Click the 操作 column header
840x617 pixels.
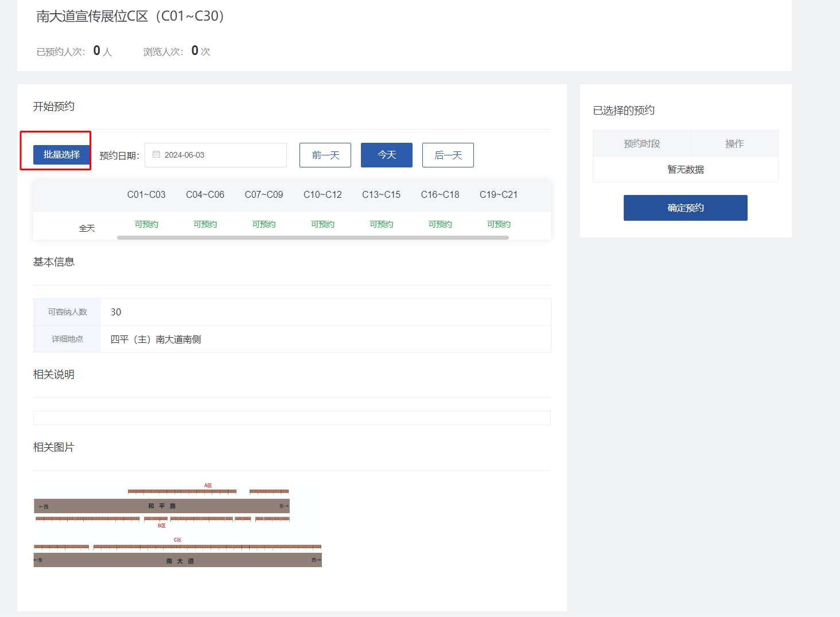tap(734, 144)
